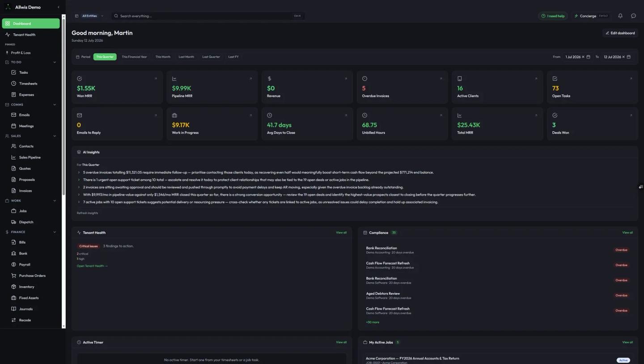Viewport: 644px width, 364px height.
Task: Click the I need help button
Action: 553,16
